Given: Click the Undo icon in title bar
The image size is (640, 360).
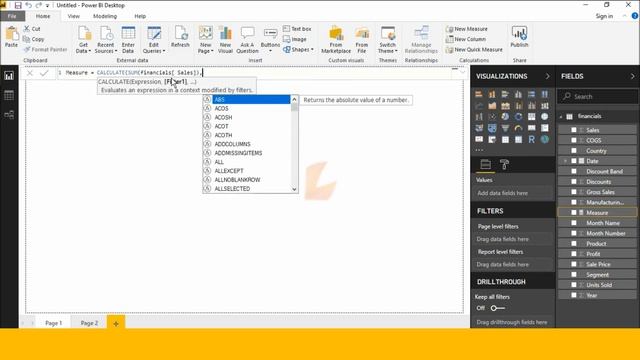Looking at the screenshot, I should (x=29, y=5).
